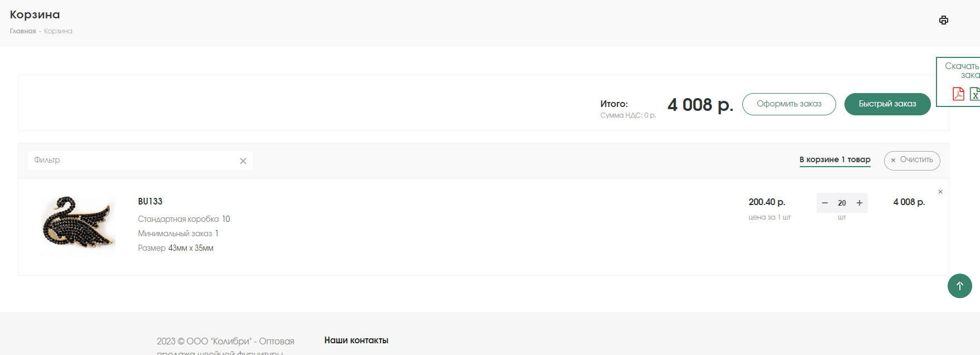Click the quantity field showing 20
Screen dimensions: 980x355
tap(842, 203)
